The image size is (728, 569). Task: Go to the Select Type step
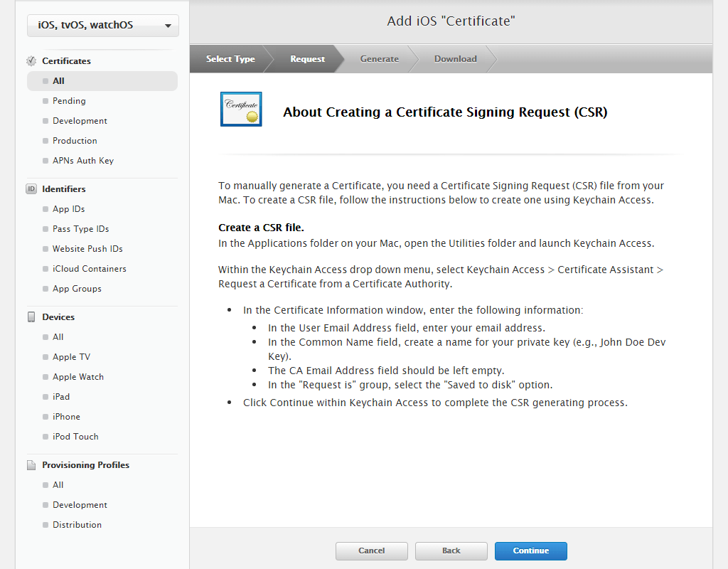point(230,59)
